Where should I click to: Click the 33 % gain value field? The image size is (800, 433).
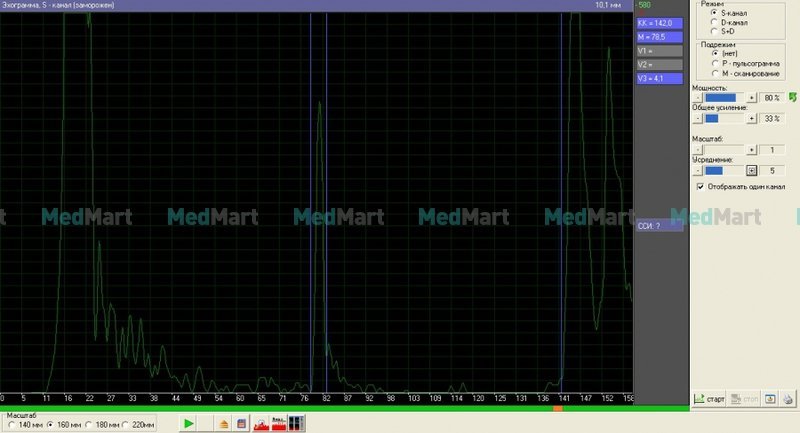(772, 118)
